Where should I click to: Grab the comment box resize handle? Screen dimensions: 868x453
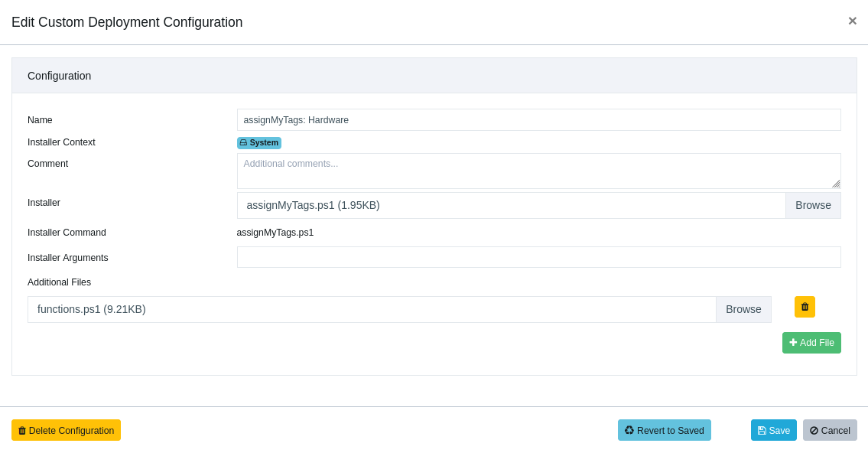836,184
